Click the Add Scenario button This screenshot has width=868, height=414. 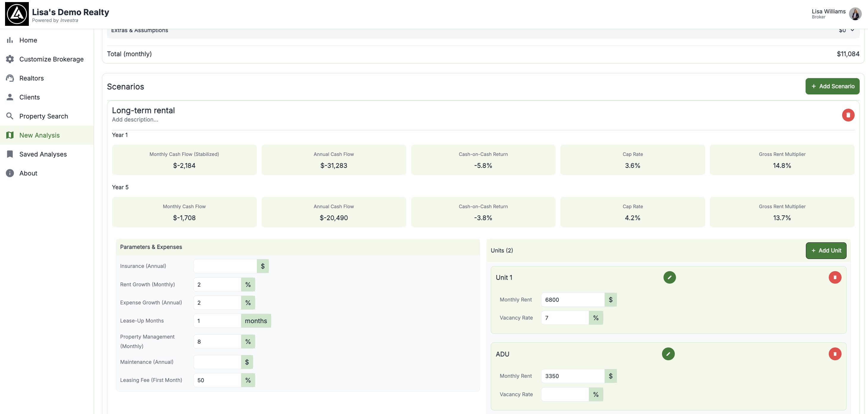pyautogui.click(x=832, y=86)
